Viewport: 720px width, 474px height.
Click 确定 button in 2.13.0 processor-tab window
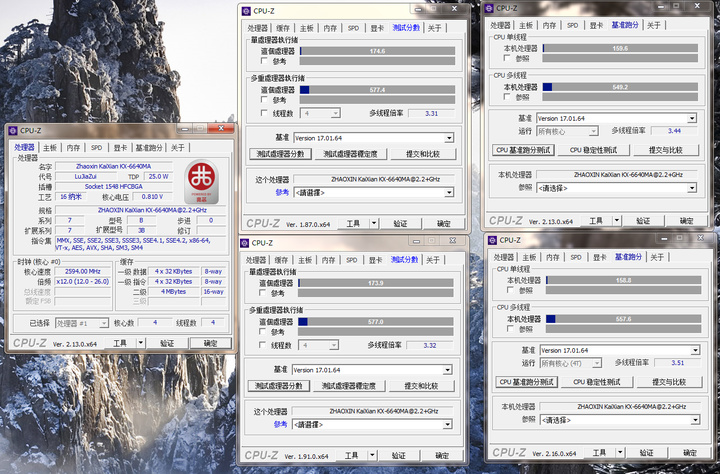(x=210, y=343)
